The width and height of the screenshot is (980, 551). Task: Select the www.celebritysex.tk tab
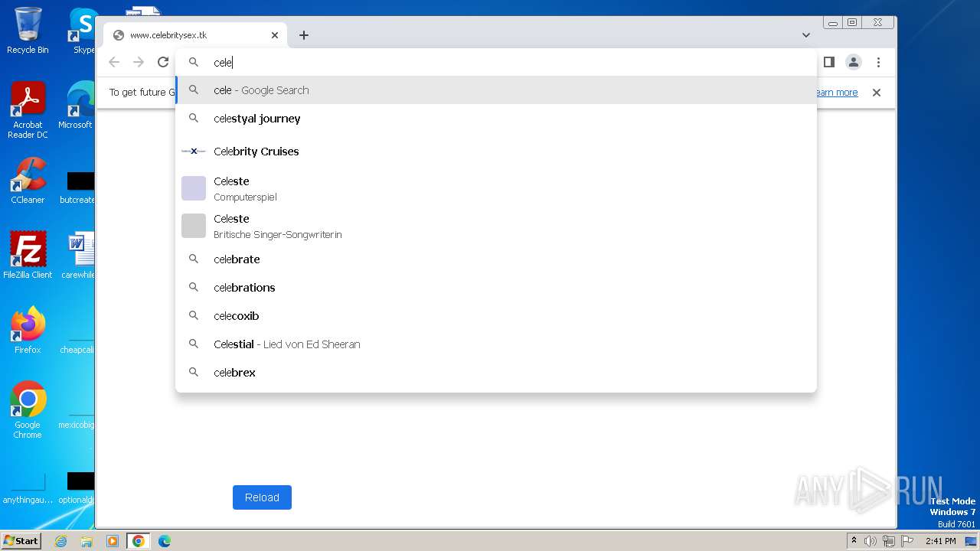pos(195,35)
